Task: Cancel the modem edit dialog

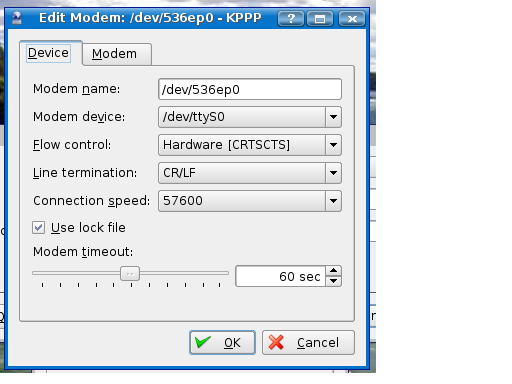Action: (308, 342)
